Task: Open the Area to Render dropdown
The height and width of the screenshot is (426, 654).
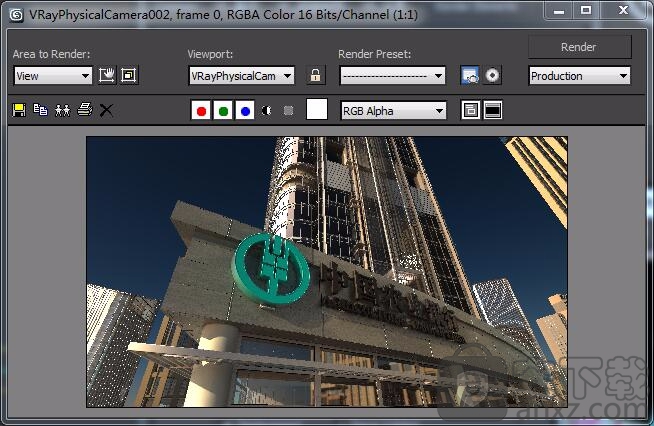Action: [x=53, y=76]
